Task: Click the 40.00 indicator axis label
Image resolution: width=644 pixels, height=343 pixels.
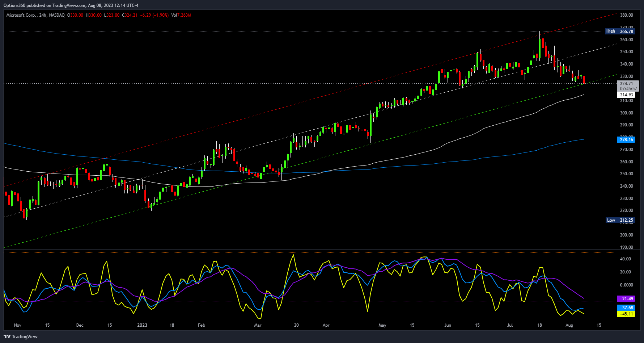Action: (626, 259)
